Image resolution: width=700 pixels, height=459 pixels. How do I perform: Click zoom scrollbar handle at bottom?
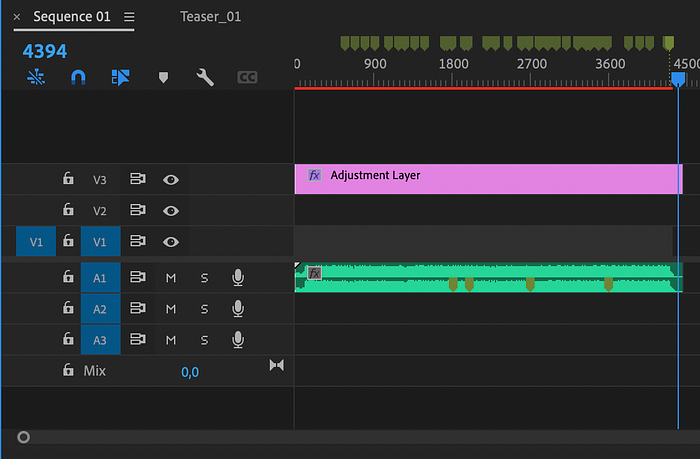click(x=23, y=437)
